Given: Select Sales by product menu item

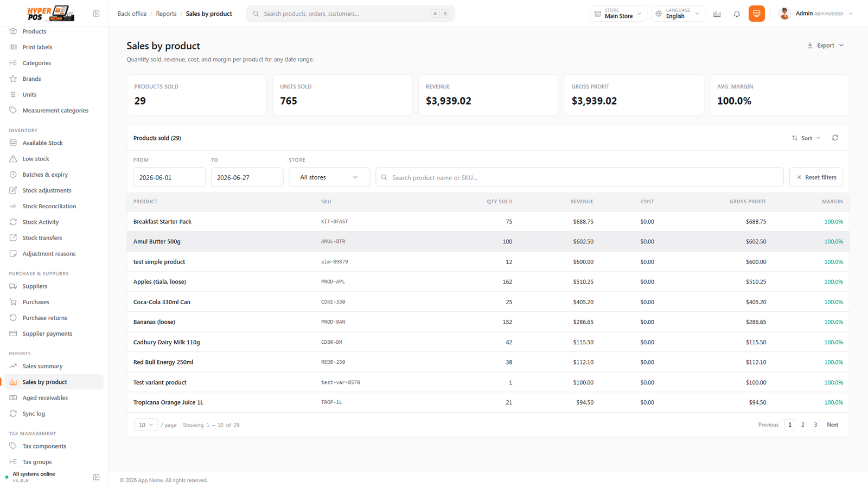Looking at the screenshot, I should point(54,382).
